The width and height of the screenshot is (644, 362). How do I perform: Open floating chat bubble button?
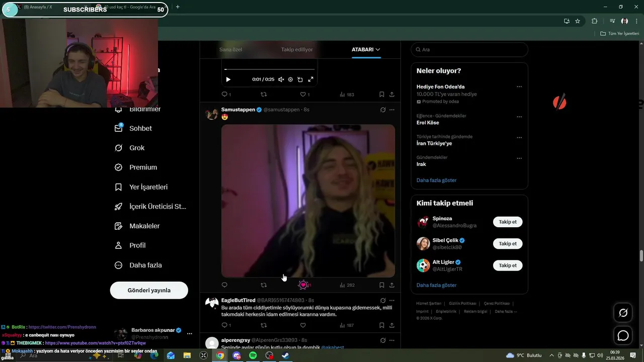point(623,335)
